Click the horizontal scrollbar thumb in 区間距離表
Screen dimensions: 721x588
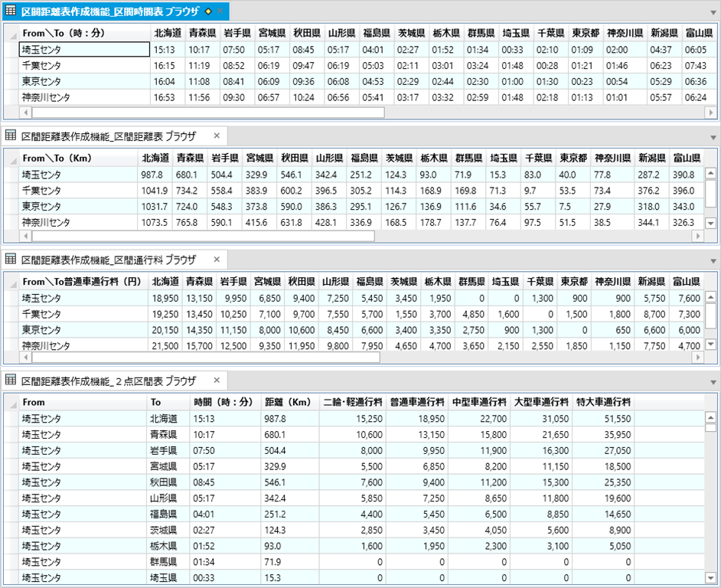coord(204,236)
